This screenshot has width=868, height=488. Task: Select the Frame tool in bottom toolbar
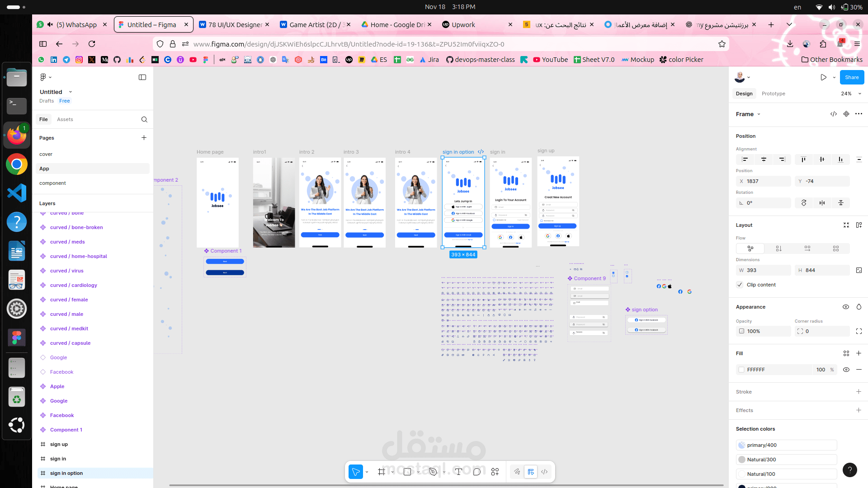point(382,472)
